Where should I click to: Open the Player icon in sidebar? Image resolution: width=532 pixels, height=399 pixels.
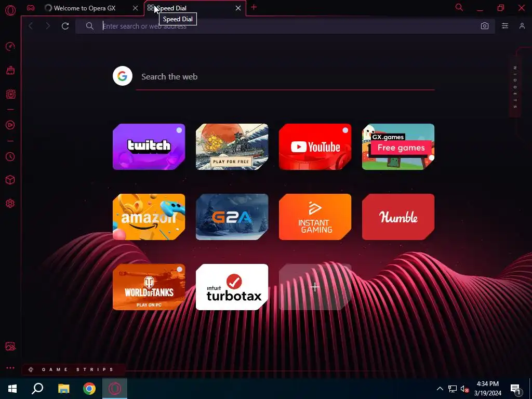(10, 125)
